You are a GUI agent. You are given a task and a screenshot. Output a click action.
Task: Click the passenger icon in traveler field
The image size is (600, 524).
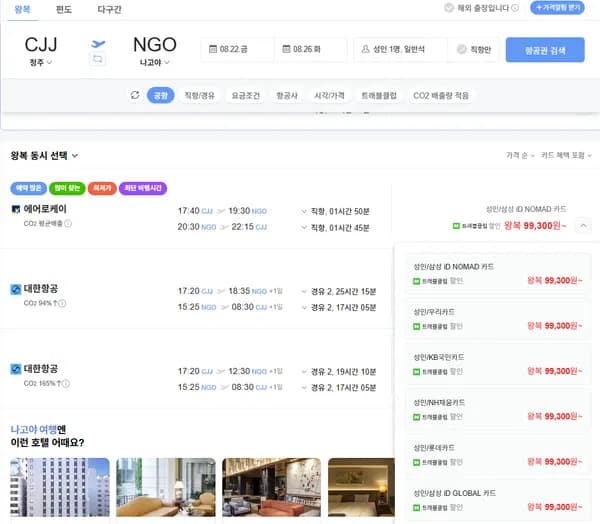point(365,48)
